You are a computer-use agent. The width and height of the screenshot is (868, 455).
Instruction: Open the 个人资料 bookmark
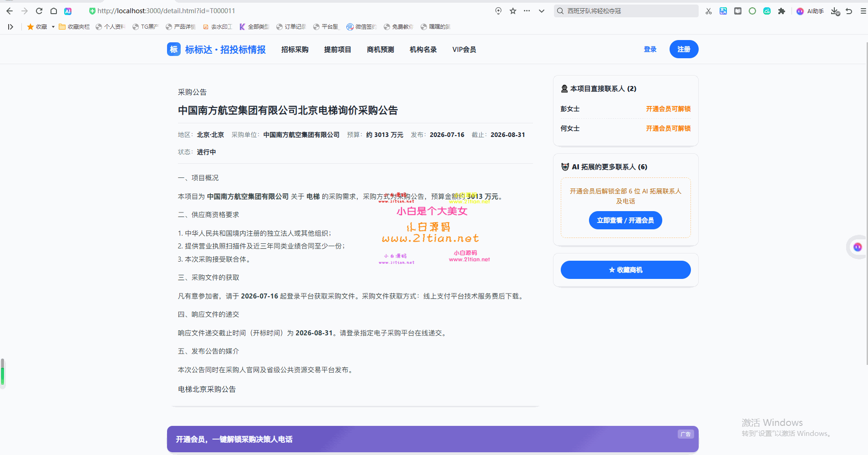(x=110, y=27)
